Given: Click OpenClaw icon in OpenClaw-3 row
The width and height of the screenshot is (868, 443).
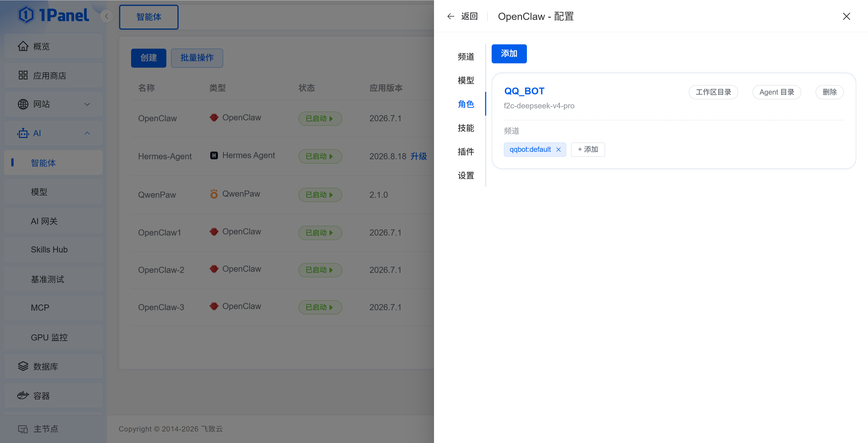Looking at the screenshot, I should click(x=214, y=306).
